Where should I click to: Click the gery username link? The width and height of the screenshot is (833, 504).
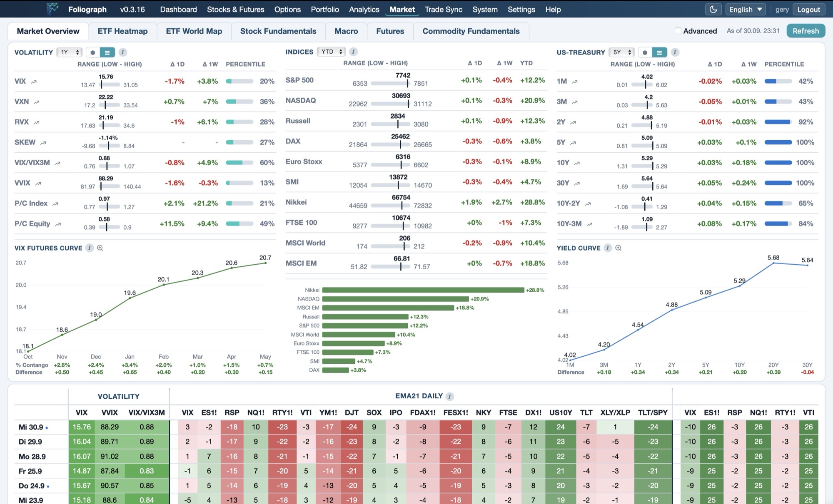[x=782, y=10]
